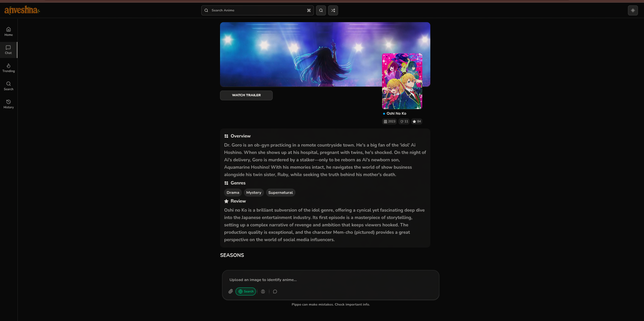This screenshot has width=644, height=321.
Task: Click the Oshi No Ko title
Action: [396, 113]
